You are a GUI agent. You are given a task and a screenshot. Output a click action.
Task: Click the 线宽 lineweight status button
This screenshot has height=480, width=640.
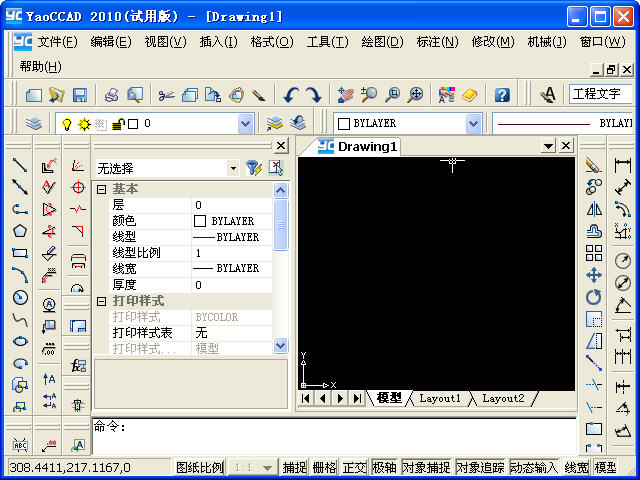[x=576, y=467]
